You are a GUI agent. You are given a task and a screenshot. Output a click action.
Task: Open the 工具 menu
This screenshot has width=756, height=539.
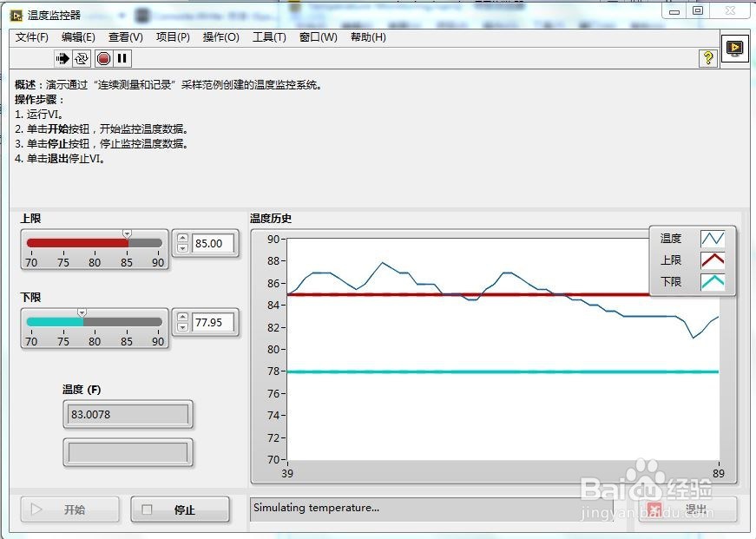(268, 37)
